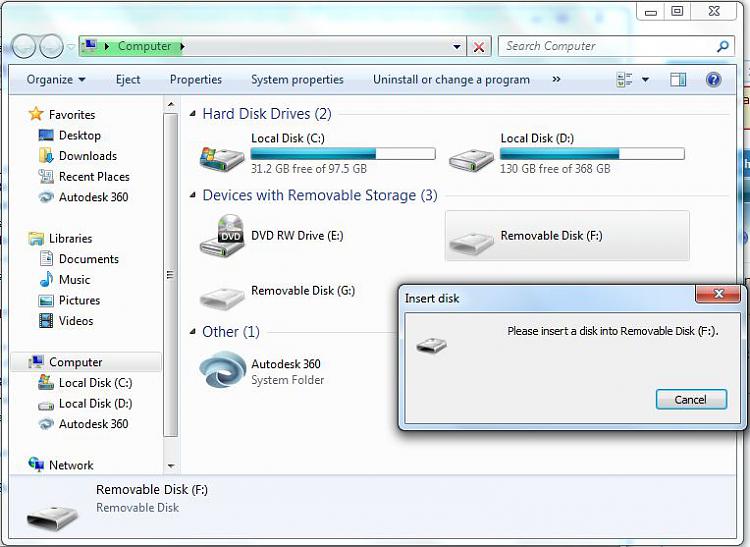Click Eject in the toolbar
The height and width of the screenshot is (547, 750).
pyautogui.click(x=128, y=79)
